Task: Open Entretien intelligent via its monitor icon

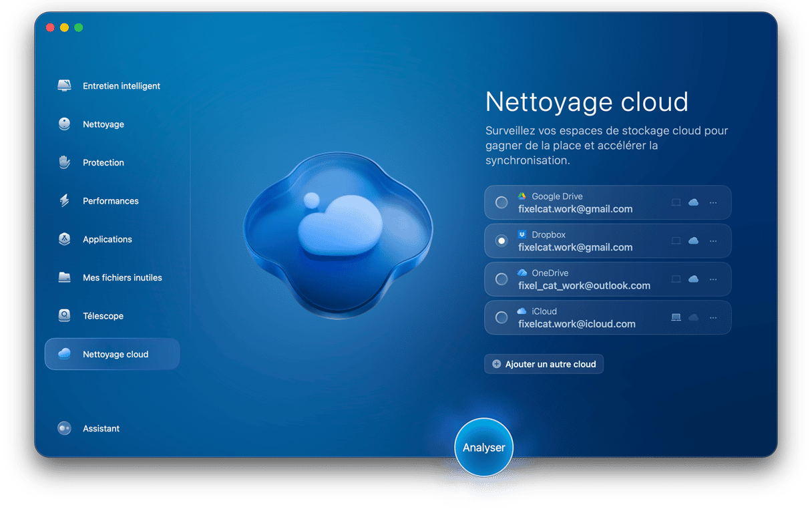Action: 64,86
